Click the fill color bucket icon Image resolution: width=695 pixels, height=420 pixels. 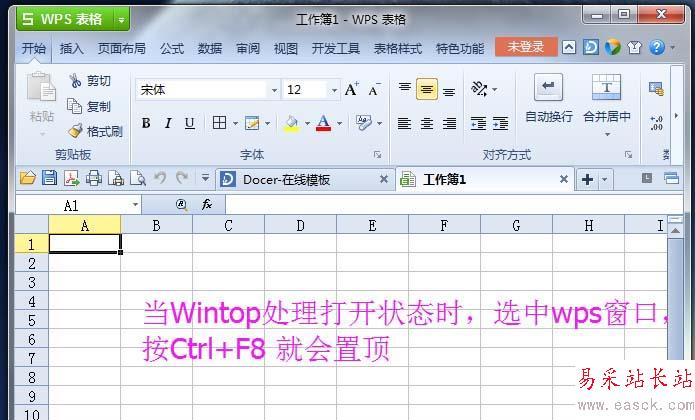(x=291, y=123)
